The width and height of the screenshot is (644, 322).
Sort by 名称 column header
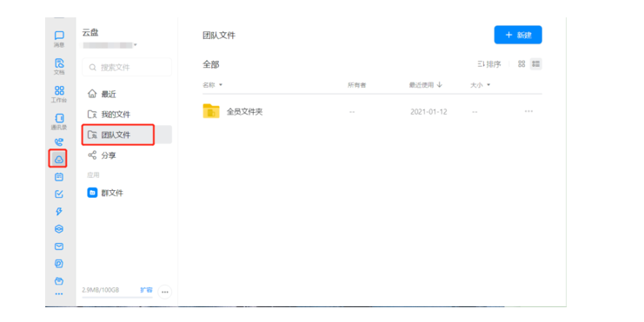coord(212,85)
